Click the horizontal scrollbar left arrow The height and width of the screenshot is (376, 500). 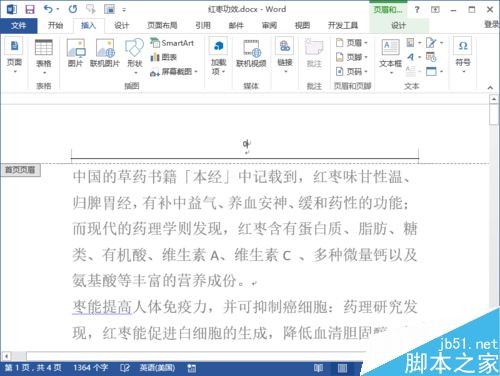point(6,356)
